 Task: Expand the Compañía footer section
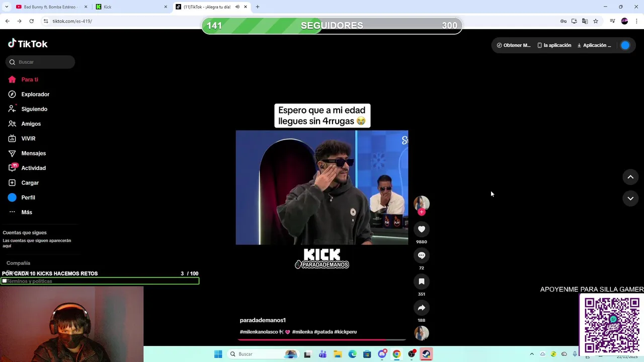click(x=19, y=263)
